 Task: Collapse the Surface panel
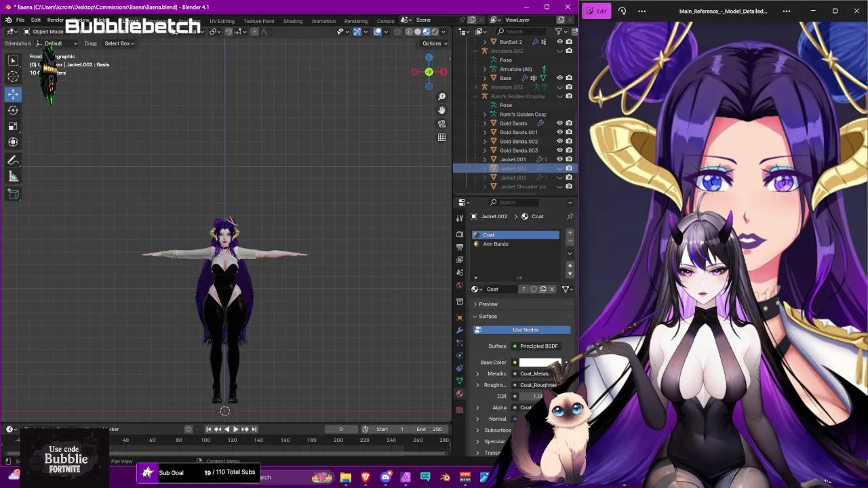(475, 317)
